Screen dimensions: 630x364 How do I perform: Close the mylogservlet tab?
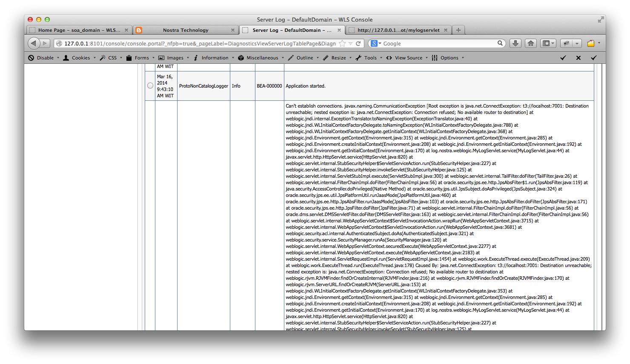446,30
